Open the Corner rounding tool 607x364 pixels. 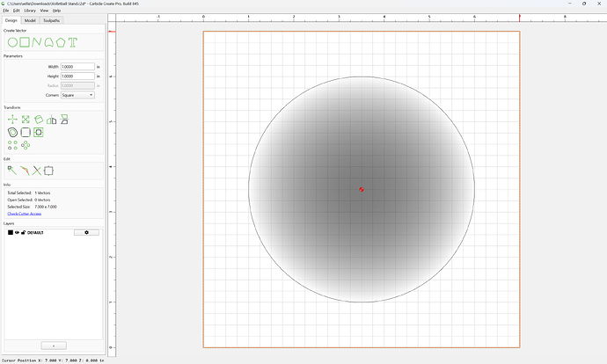tap(26, 132)
